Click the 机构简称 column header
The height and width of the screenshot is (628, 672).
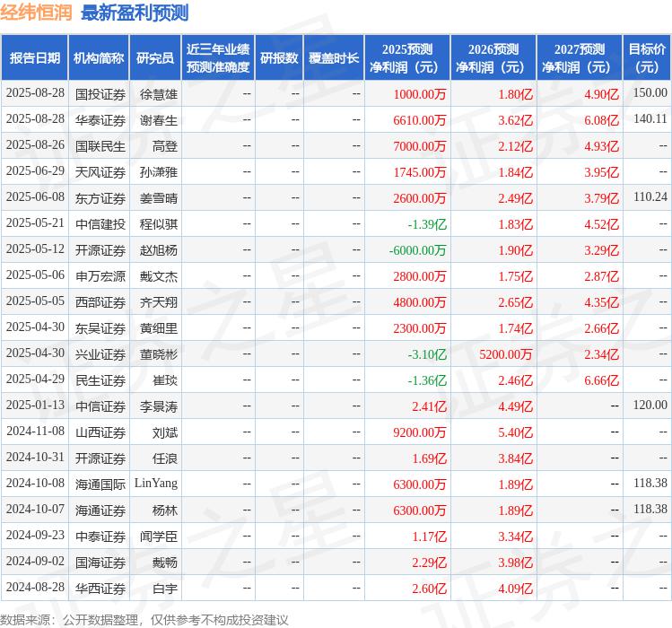click(x=99, y=58)
